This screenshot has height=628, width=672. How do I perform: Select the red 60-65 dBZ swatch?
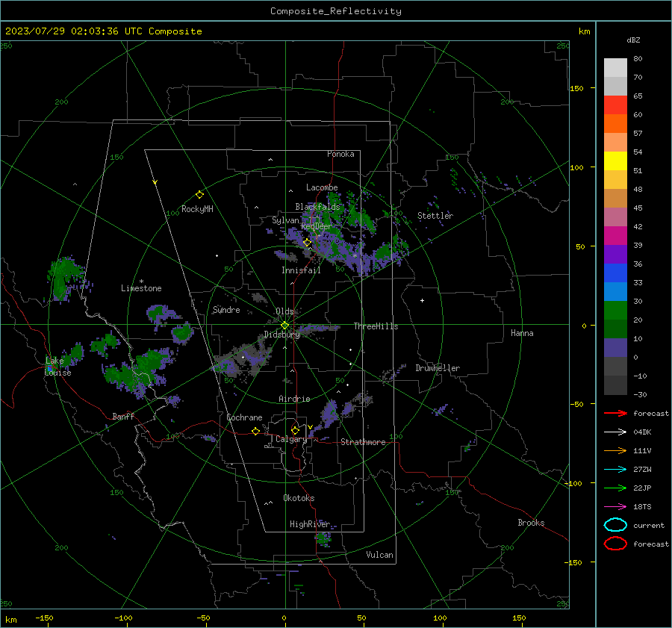[615, 105]
